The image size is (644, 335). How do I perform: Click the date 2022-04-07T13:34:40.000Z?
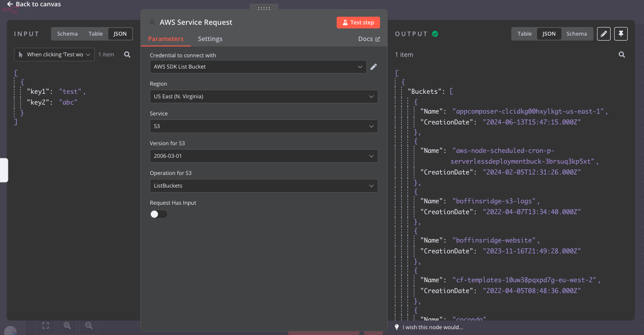point(532,212)
